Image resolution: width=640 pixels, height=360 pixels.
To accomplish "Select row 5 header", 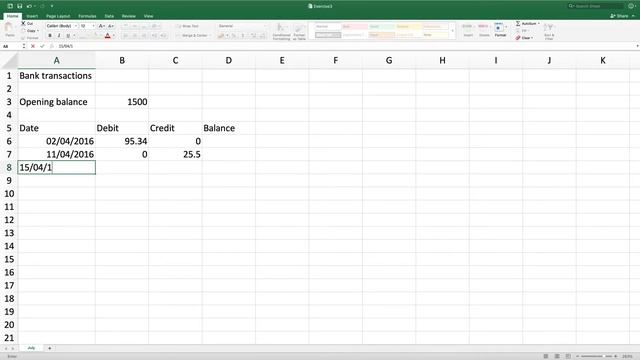I will [9, 128].
